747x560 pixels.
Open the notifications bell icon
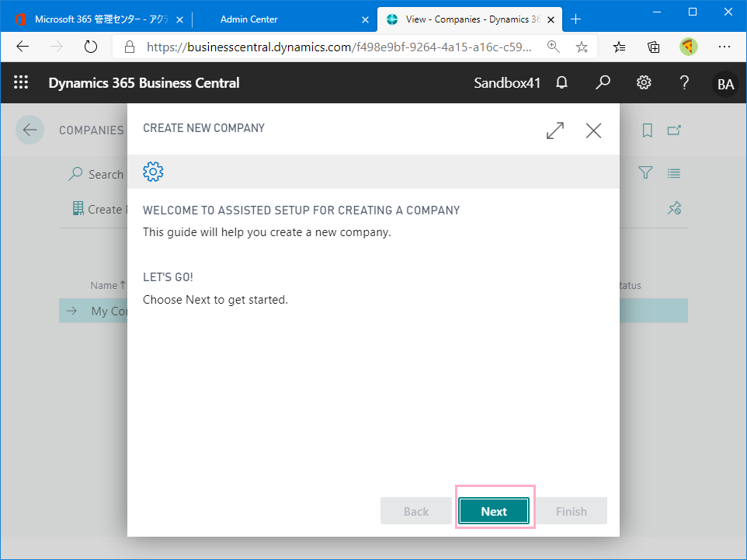point(561,82)
